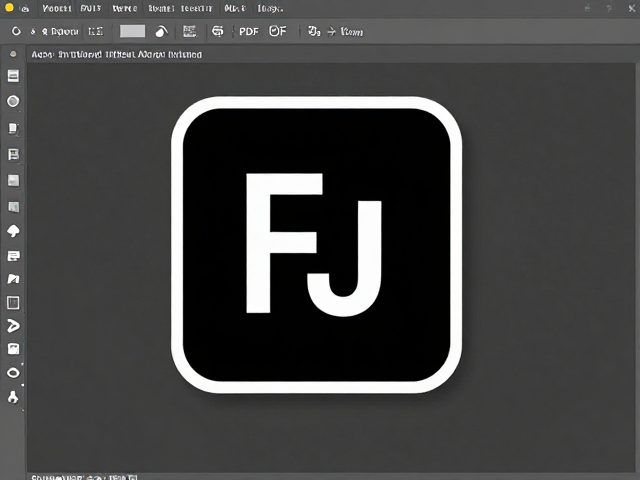Select the solid circle tool in left toolbar

click(13, 101)
